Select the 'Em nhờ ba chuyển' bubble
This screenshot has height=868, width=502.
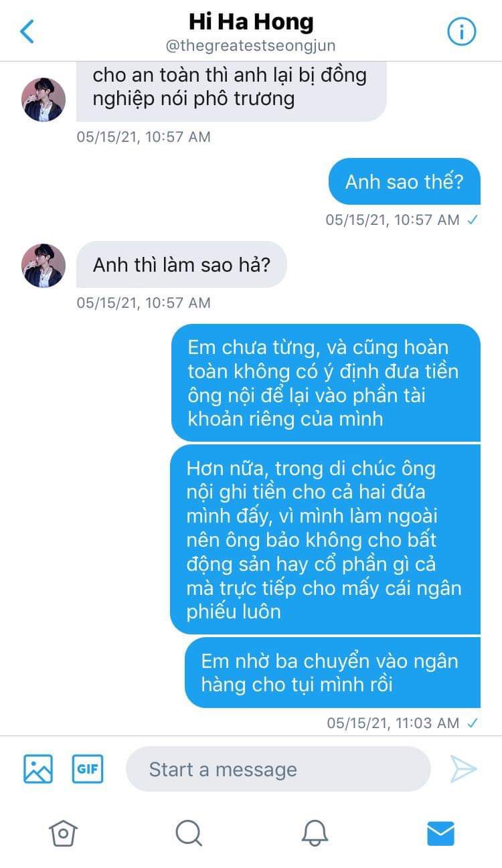(333, 673)
